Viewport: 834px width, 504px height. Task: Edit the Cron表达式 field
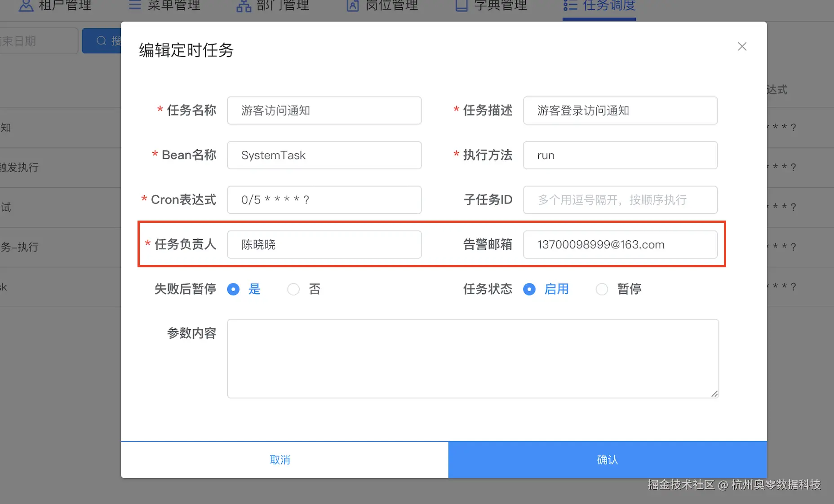324,199
